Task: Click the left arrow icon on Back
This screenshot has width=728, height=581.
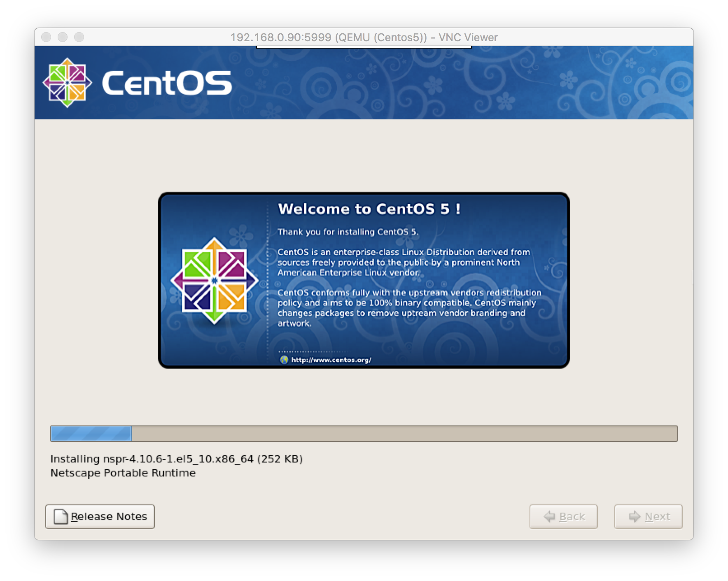Action: (550, 516)
